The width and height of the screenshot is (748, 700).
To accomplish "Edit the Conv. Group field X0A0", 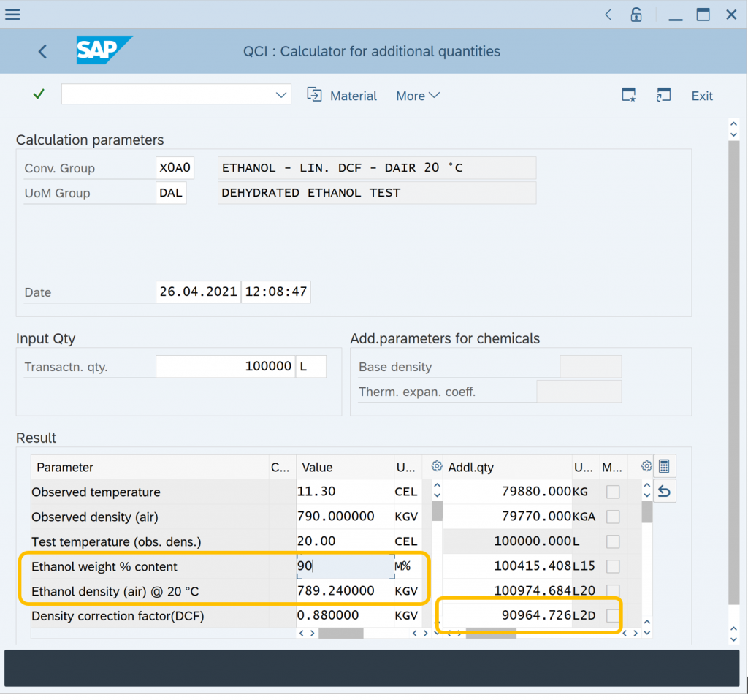I will 175,167.
